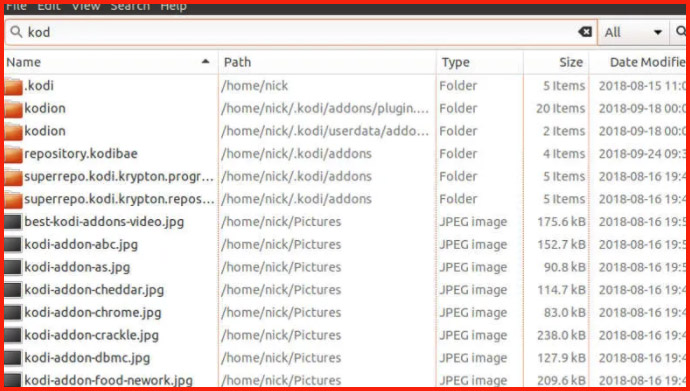Select folder icon of kodion in plugin path
Image resolution: width=690 pixels, height=391 pixels.
coord(14,109)
